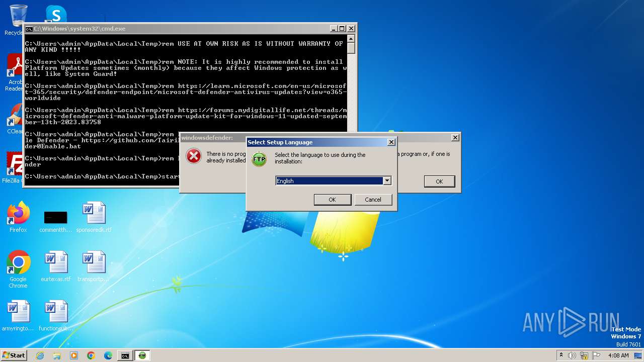Launch Chrome from the taskbar
The width and height of the screenshot is (644, 362).
pyautogui.click(x=91, y=355)
